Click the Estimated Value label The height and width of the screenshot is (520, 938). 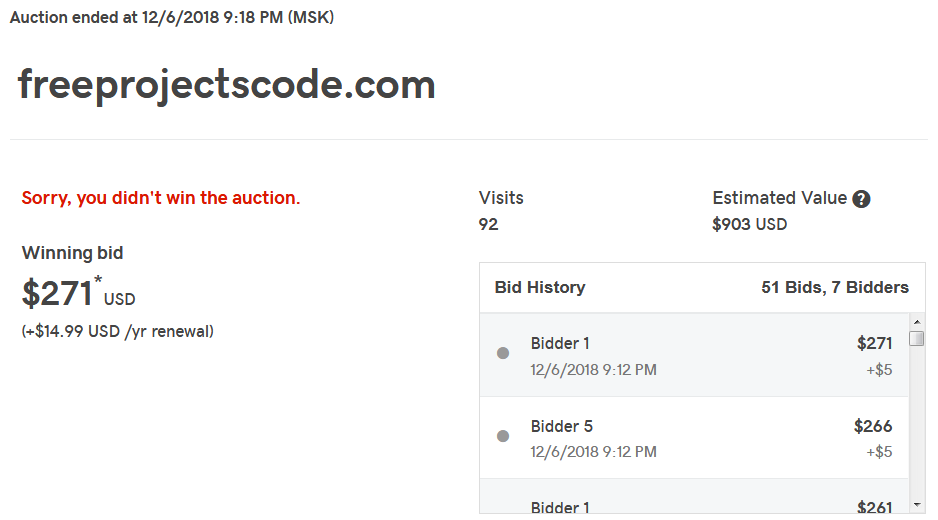click(x=779, y=198)
